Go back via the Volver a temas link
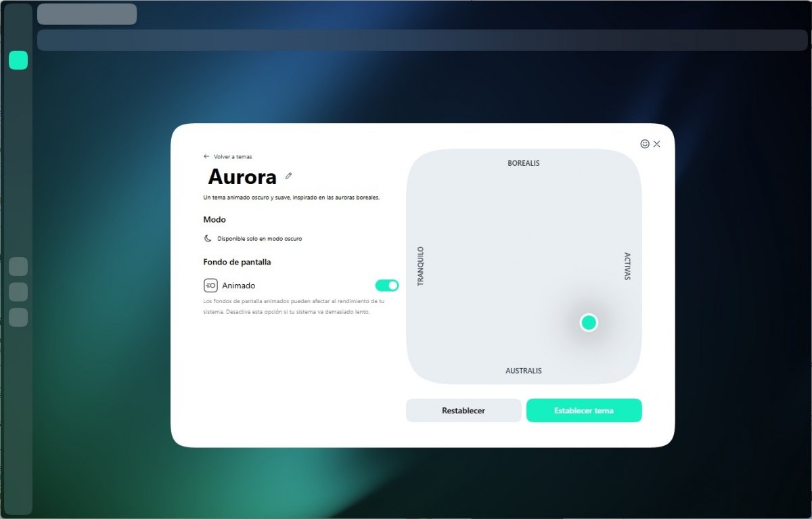 [233, 156]
